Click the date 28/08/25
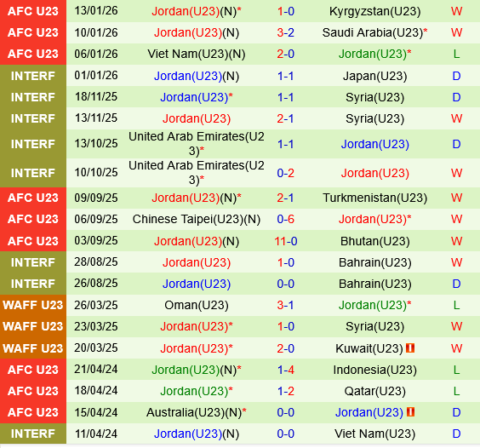 [x=96, y=262]
